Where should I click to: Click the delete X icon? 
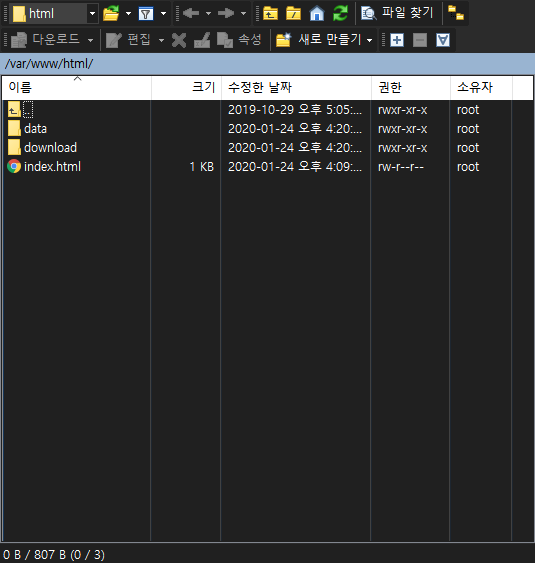click(x=179, y=40)
